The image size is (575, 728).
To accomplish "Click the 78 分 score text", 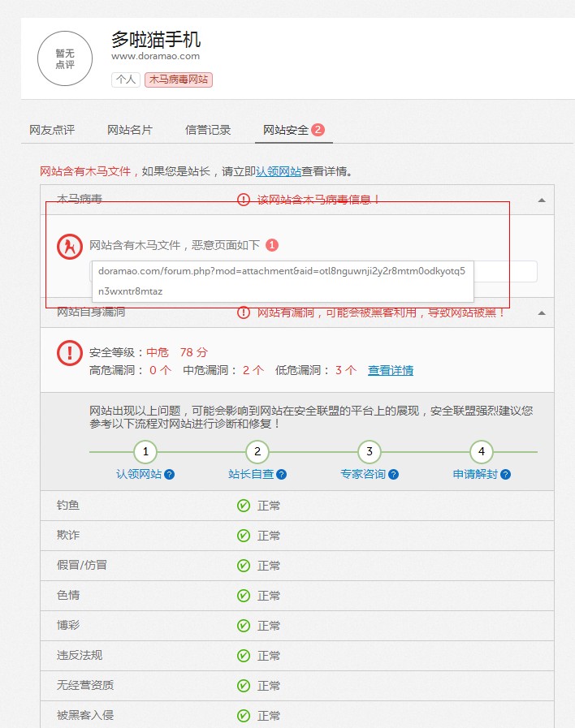I will point(193,352).
